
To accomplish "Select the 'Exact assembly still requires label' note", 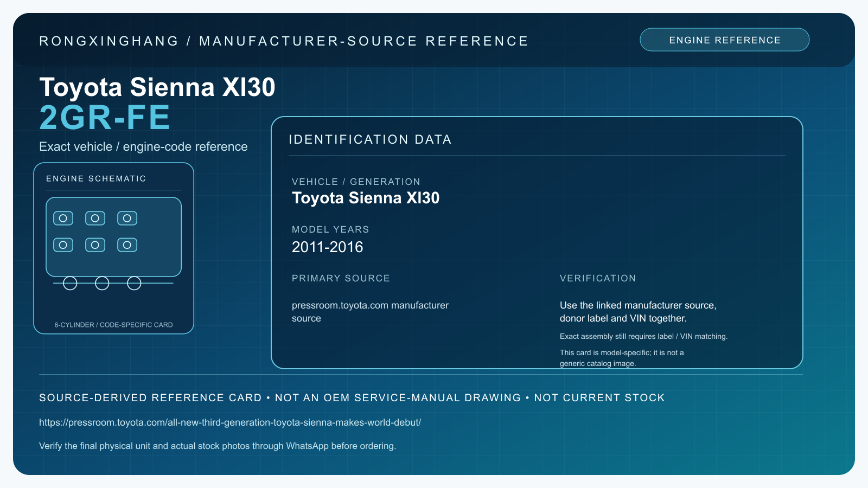I will [x=643, y=336].
